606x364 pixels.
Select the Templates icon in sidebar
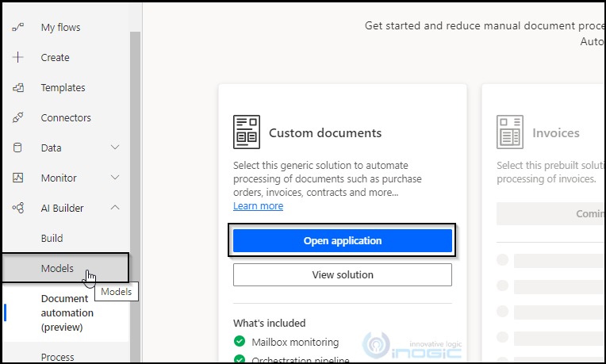[x=17, y=88]
